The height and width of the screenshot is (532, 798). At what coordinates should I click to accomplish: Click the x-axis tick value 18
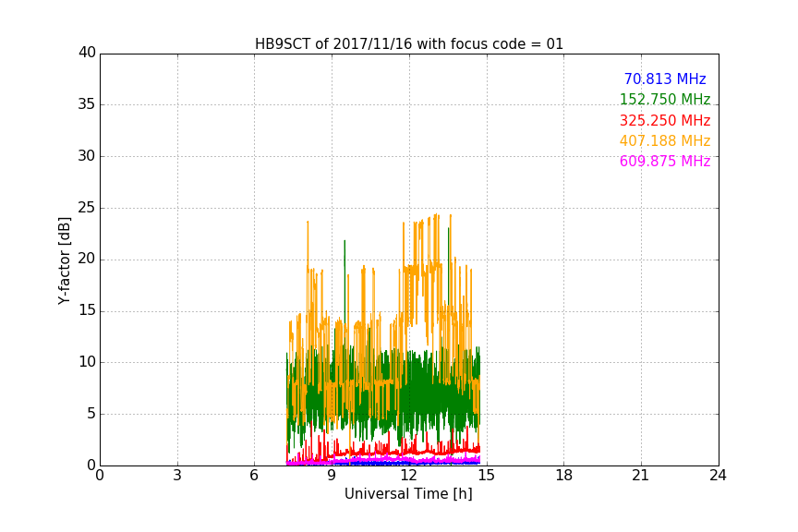point(564,475)
